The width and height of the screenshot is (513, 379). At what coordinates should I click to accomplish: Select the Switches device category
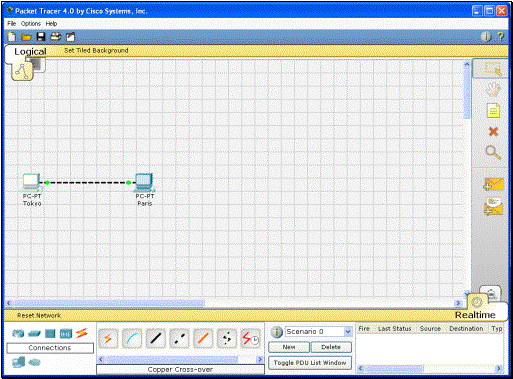pyautogui.click(x=34, y=333)
